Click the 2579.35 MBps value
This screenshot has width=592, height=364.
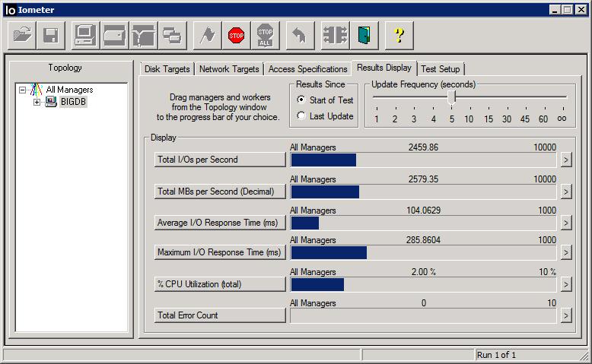pyautogui.click(x=423, y=179)
